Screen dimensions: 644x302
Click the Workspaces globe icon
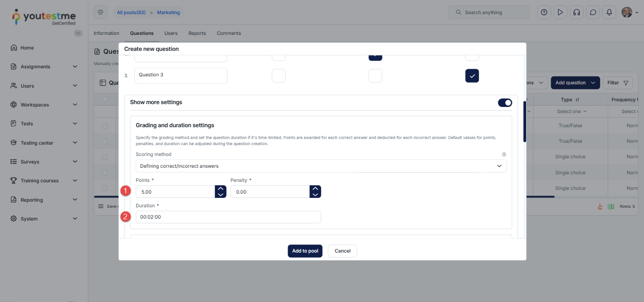point(14,105)
